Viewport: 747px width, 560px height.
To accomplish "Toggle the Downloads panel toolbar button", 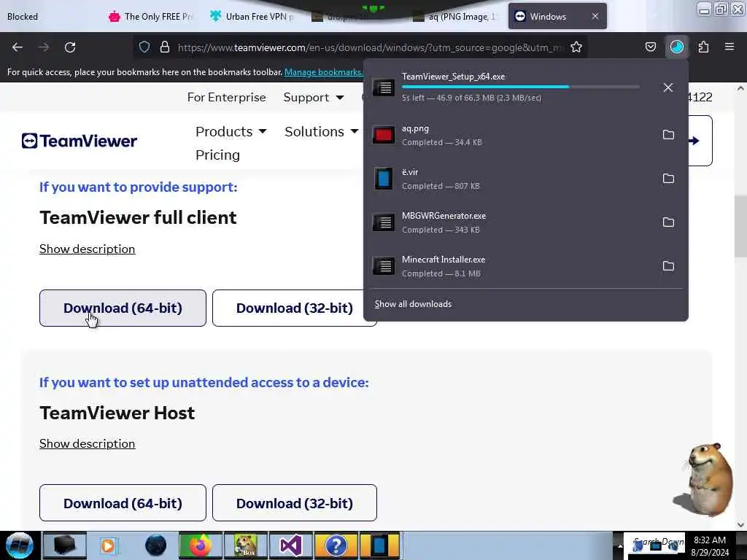I will [x=676, y=47].
